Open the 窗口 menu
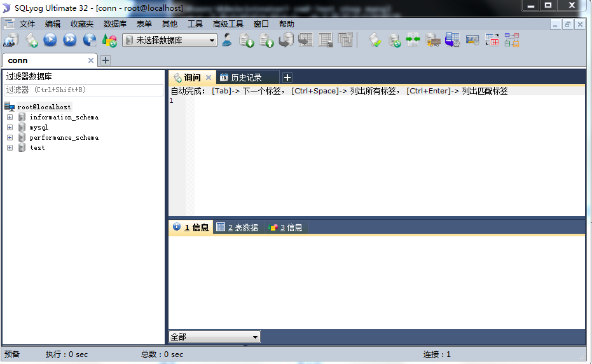Screen dimensions: 592x364 (x=261, y=24)
